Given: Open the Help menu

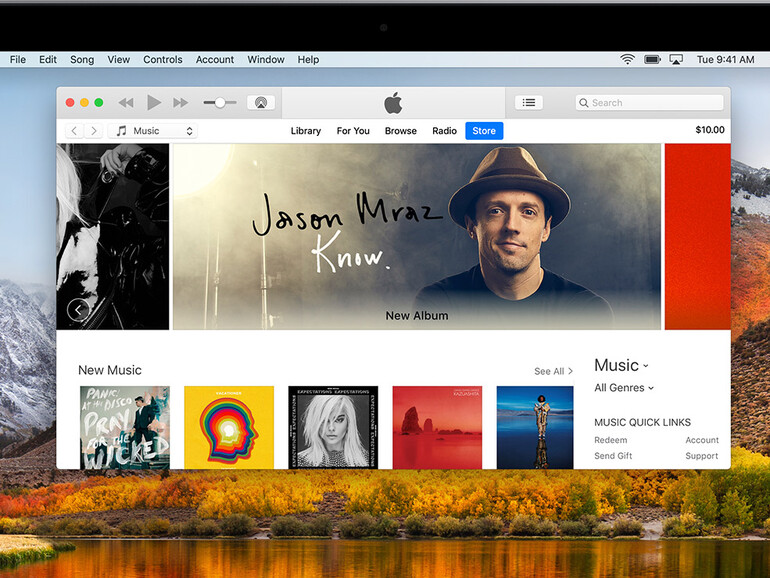Looking at the screenshot, I should [x=308, y=59].
